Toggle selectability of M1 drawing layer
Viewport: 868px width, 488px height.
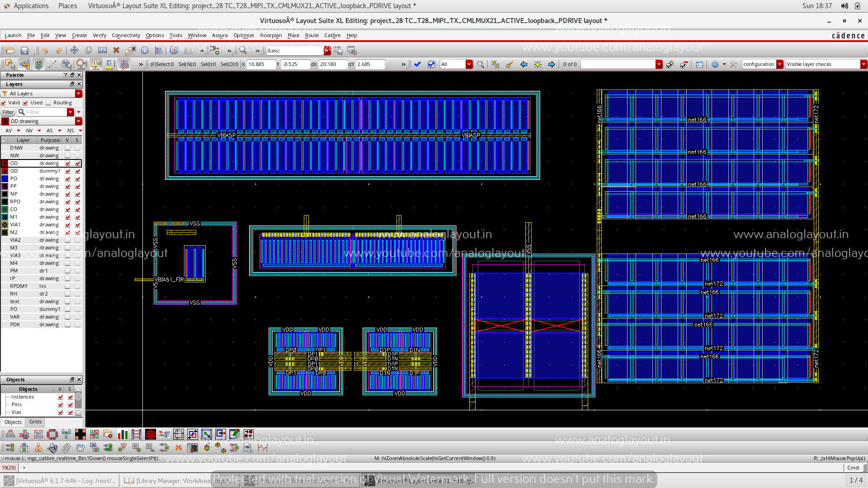[77, 217]
